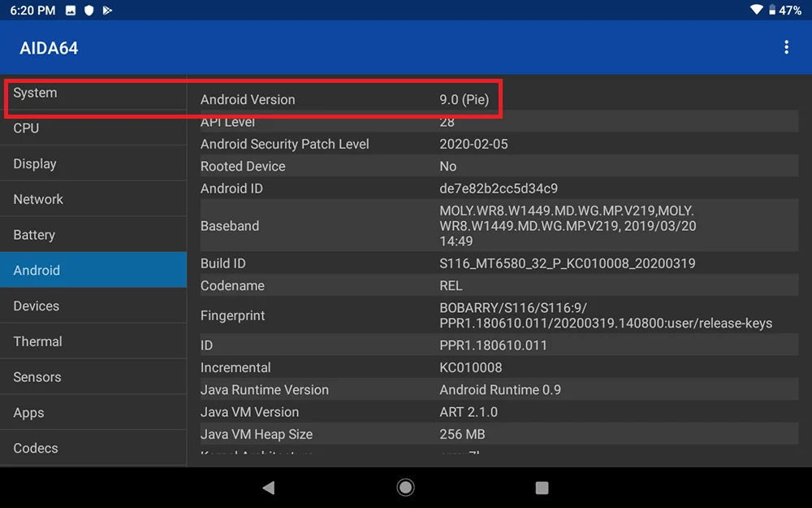This screenshot has height=508, width=812.
Task: Tap the Play Store notification icon
Action: pyautogui.click(x=107, y=11)
